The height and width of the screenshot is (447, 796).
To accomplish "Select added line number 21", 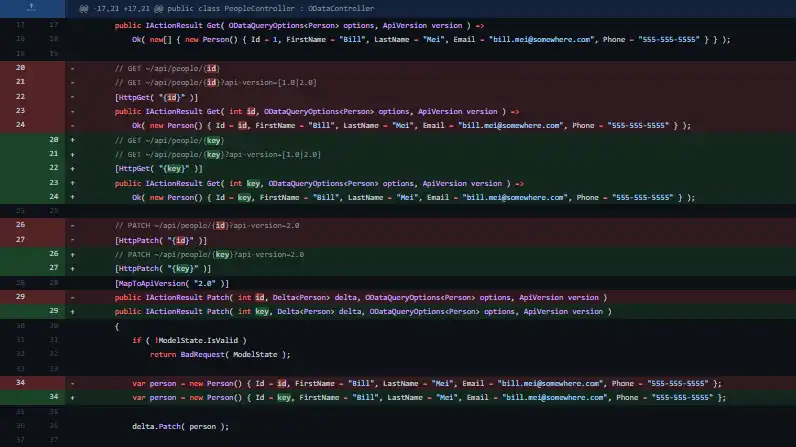I will [x=54, y=154].
